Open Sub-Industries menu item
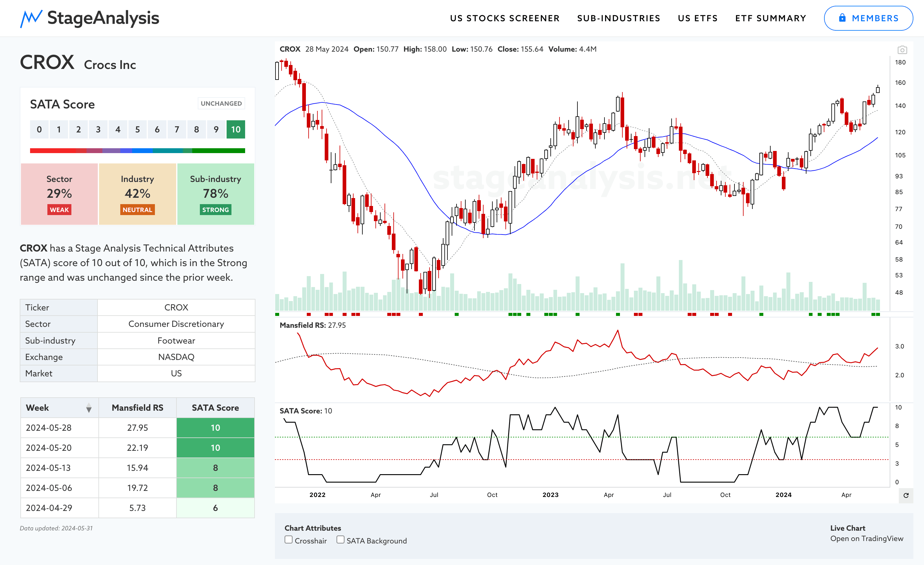Viewport: 924px width, 565px height. (x=618, y=18)
